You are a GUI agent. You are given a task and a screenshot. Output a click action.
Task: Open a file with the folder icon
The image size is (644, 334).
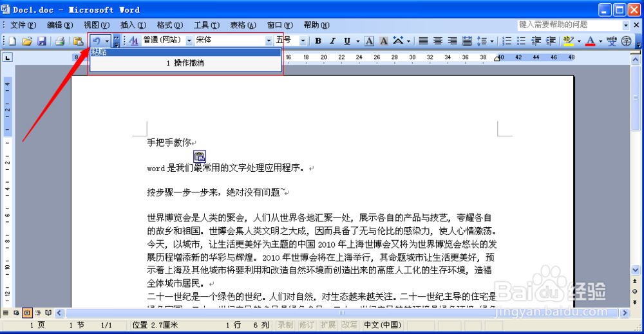tap(27, 41)
